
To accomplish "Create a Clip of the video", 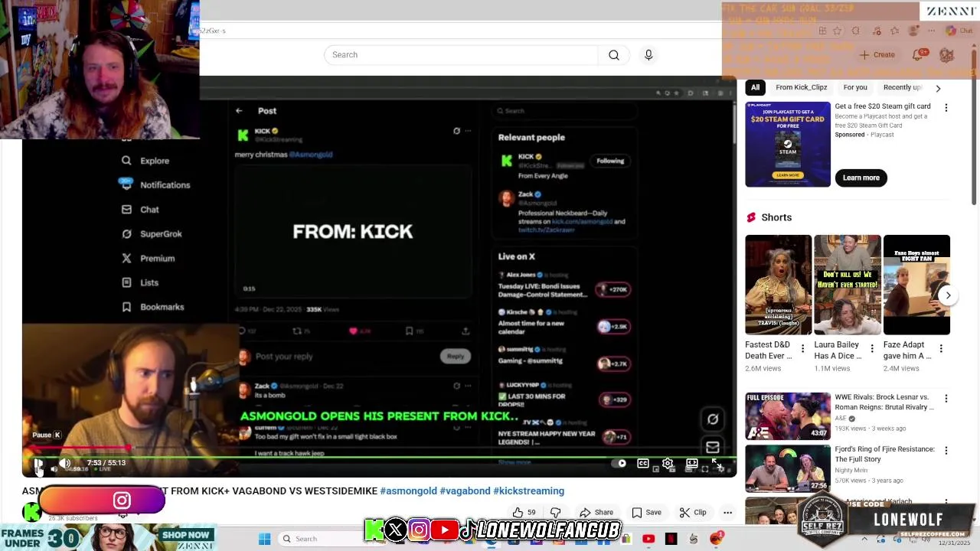I will [x=693, y=513].
